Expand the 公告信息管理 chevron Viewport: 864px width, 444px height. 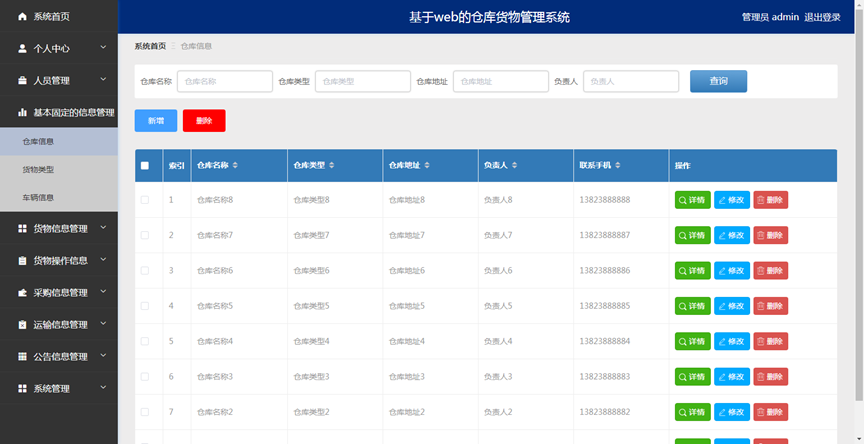point(103,356)
